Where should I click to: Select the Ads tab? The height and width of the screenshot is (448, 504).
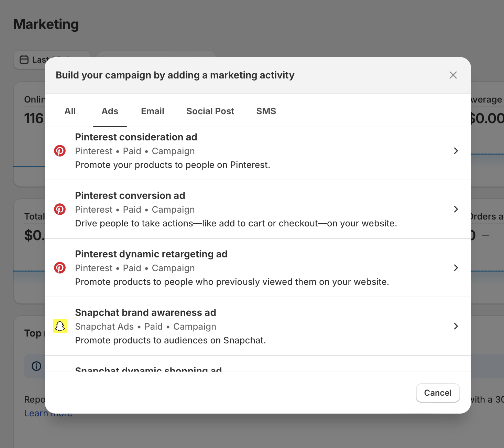110,111
